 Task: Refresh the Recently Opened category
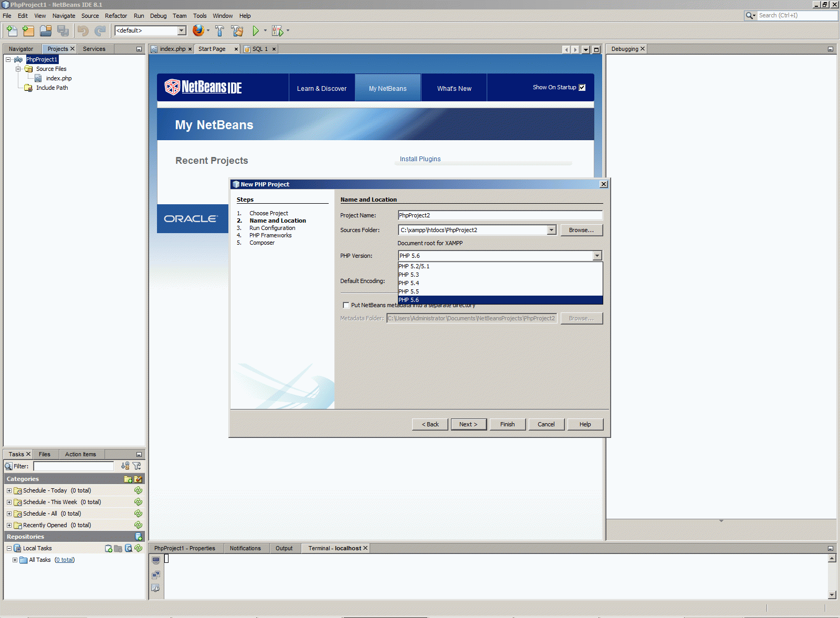(x=138, y=525)
